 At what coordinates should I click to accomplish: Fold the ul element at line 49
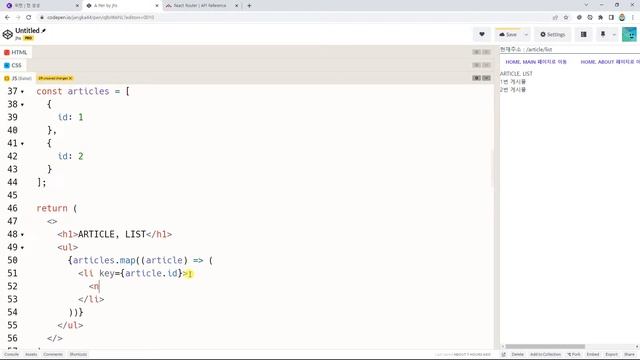pyautogui.click(x=22, y=248)
